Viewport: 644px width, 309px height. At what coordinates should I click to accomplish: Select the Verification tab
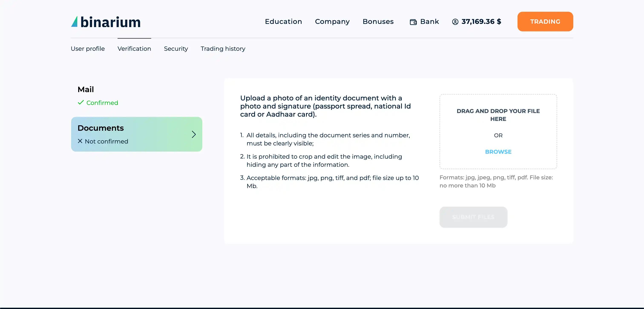[x=134, y=49]
